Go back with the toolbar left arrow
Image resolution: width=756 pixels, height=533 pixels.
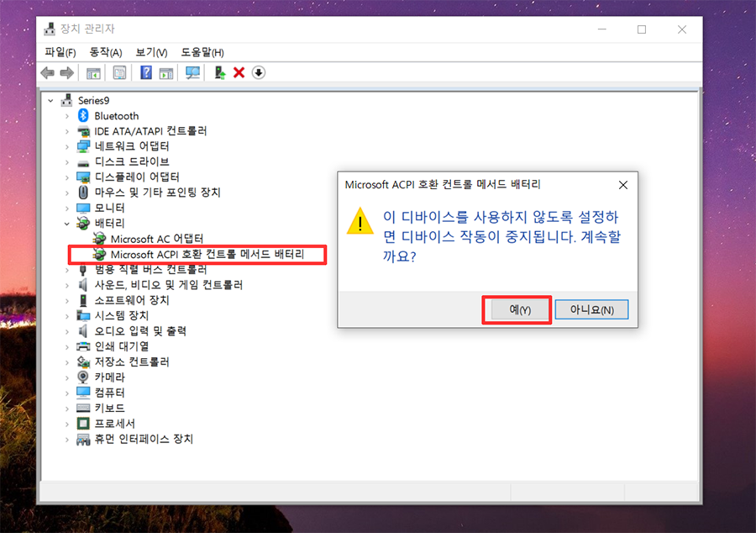click(x=47, y=73)
